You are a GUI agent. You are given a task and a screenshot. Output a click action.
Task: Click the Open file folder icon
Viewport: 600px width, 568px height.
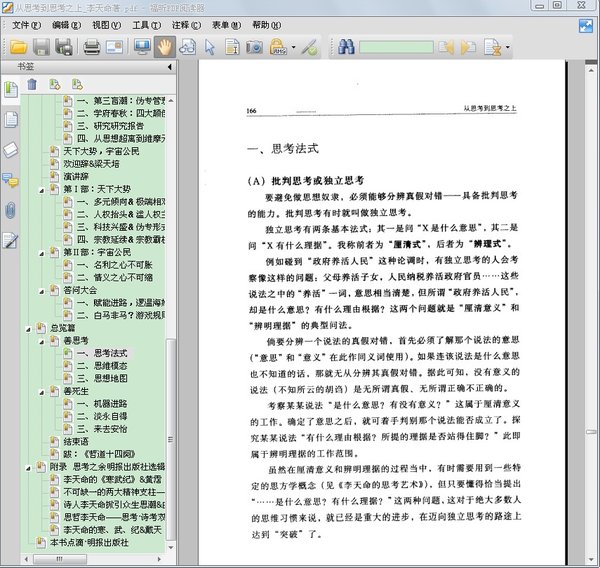pyautogui.click(x=18, y=46)
